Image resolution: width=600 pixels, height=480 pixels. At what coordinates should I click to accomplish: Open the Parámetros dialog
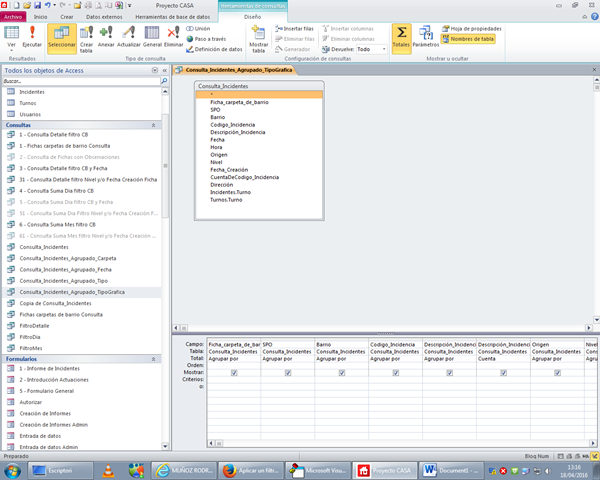(426, 38)
